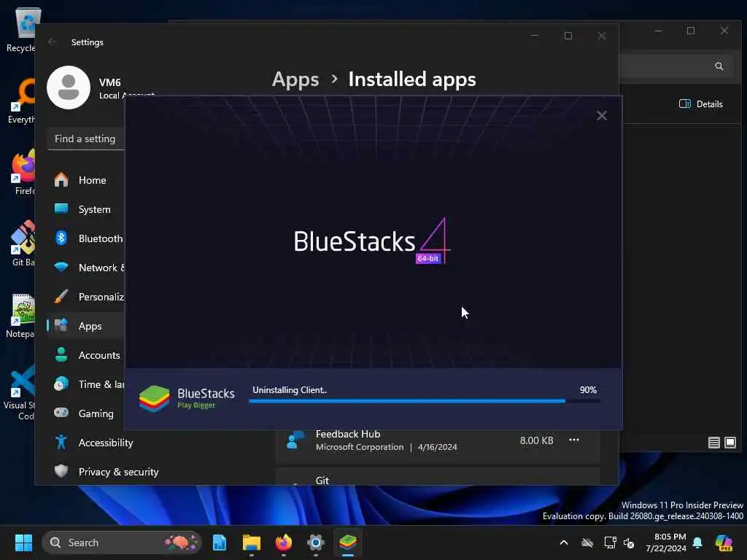
Task: Open the Everything desktop shortcut
Action: click(x=21, y=101)
